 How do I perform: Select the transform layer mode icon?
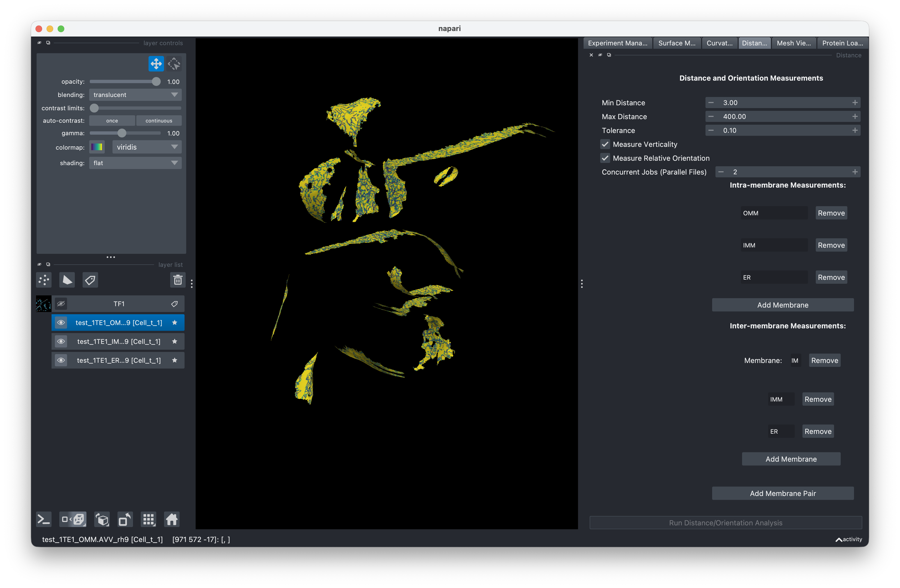coord(174,64)
